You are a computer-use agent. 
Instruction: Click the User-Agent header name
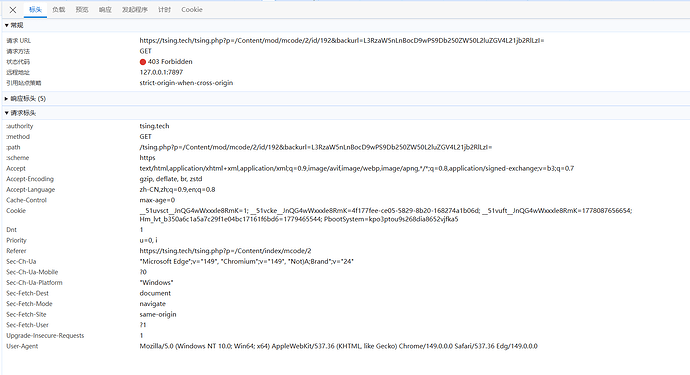point(22,346)
